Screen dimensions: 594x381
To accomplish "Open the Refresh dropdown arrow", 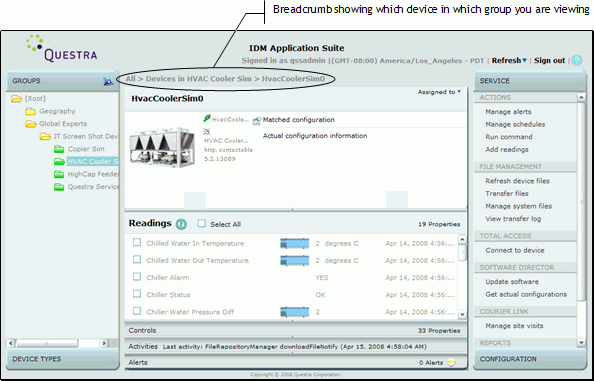I will pos(524,61).
